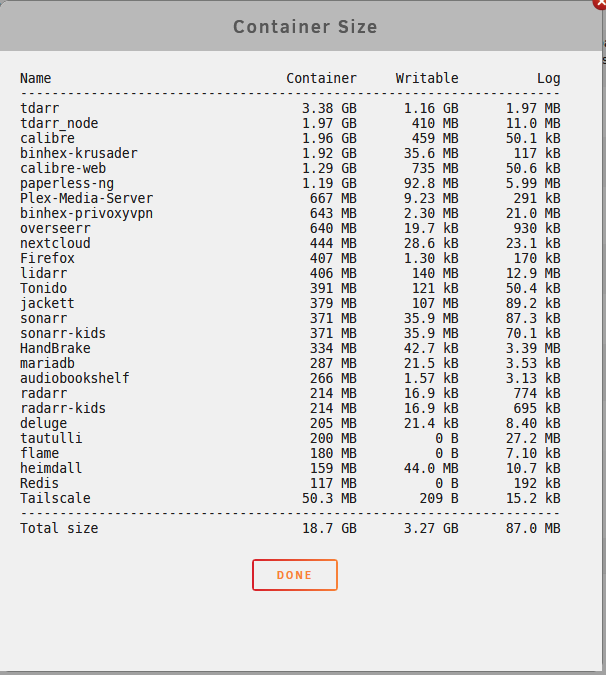The width and height of the screenshot is (606, 675).
Task: Select the '50.3 MB' Tailscale container size
Action: (x=329, y=499)
